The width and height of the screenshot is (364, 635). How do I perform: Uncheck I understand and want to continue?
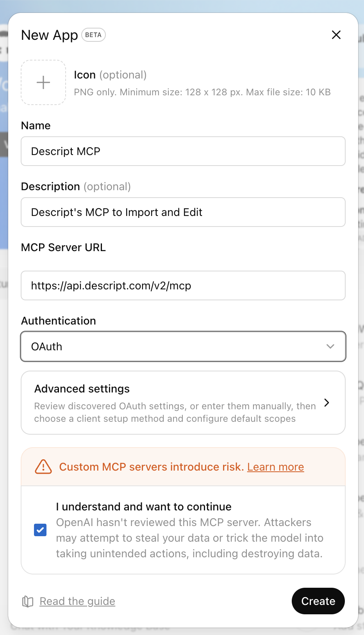click(x=40, y=530)
